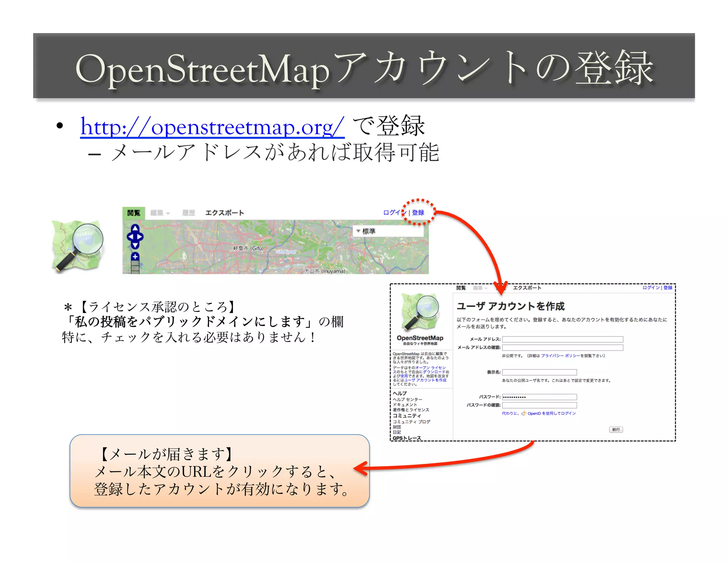Open ドキュメント in sidebar

click(x=405, y=405)
